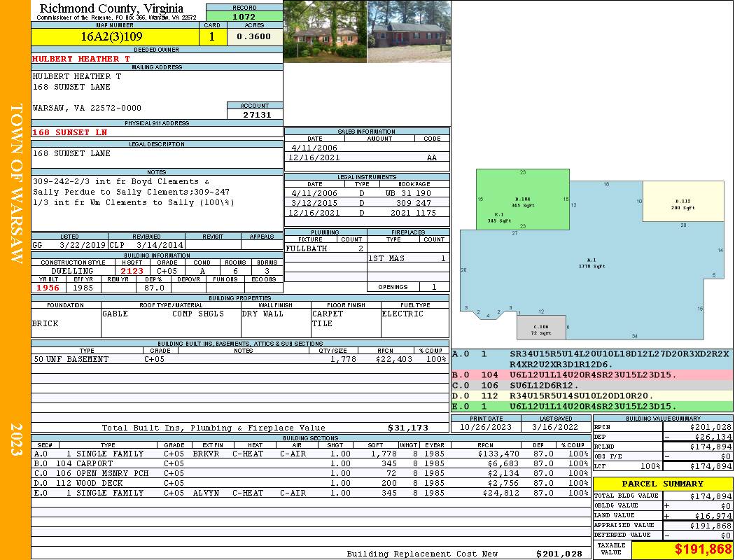
Task: Click wall finish DRY WALL
Action: [262, 314]
